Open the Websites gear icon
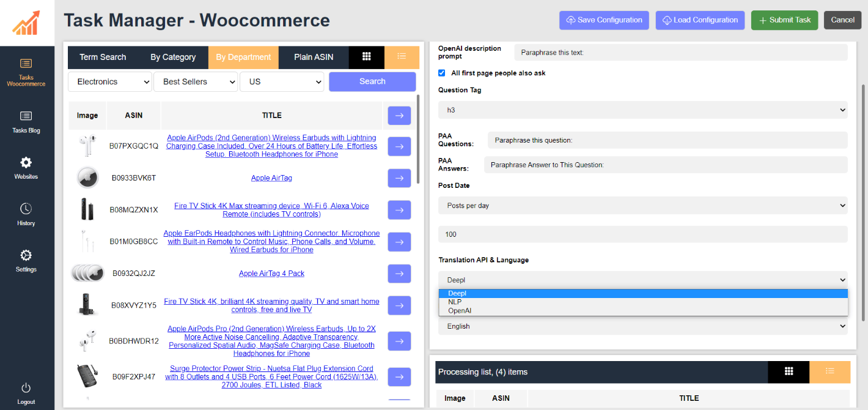868x410 pixels. [x=26, y=163]
